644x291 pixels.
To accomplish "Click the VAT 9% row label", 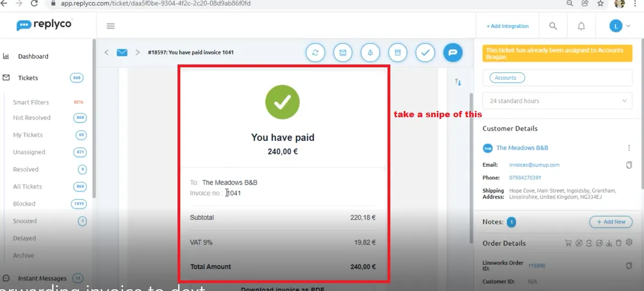I will pos(201,242).
